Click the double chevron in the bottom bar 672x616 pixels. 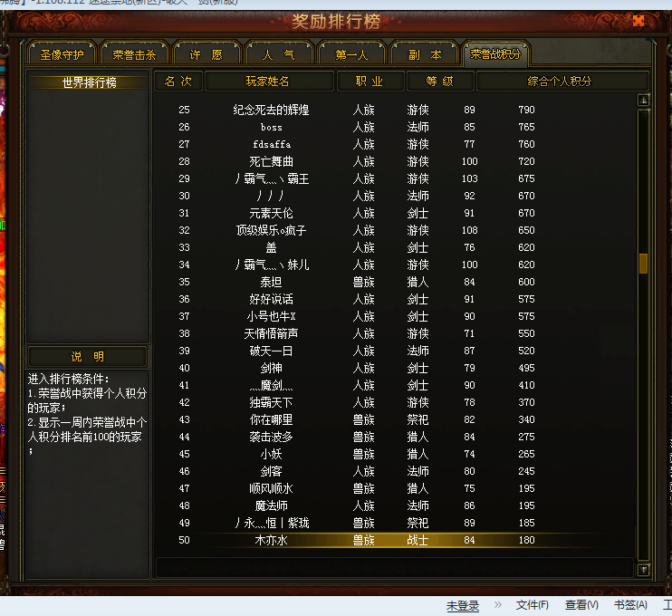(497, 605)
